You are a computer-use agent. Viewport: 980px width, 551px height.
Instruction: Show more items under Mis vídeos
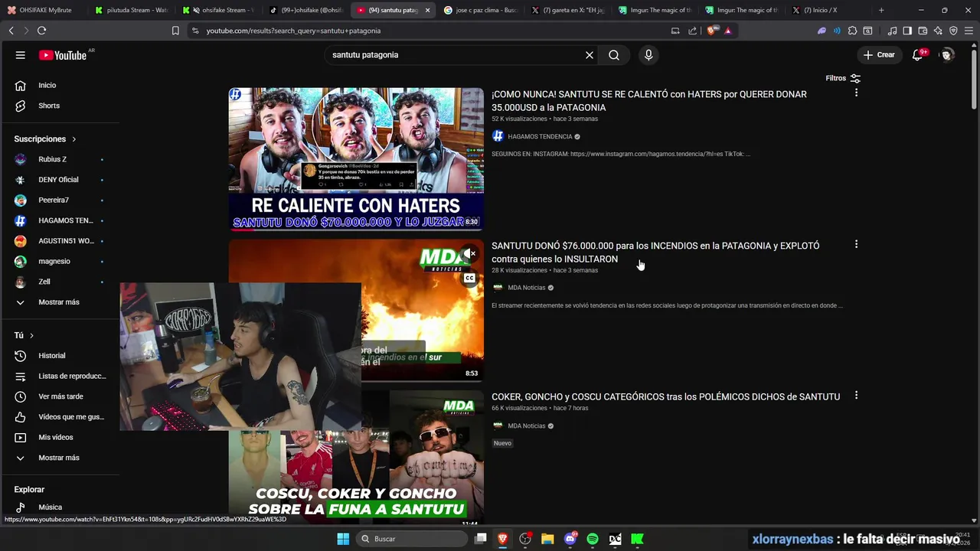coord(60,458)
